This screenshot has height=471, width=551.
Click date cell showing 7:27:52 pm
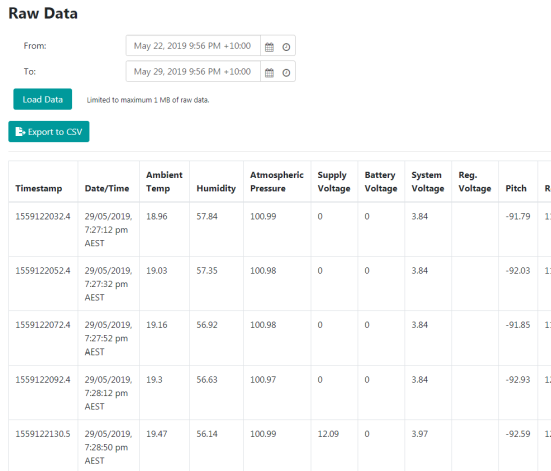point(108,338)
